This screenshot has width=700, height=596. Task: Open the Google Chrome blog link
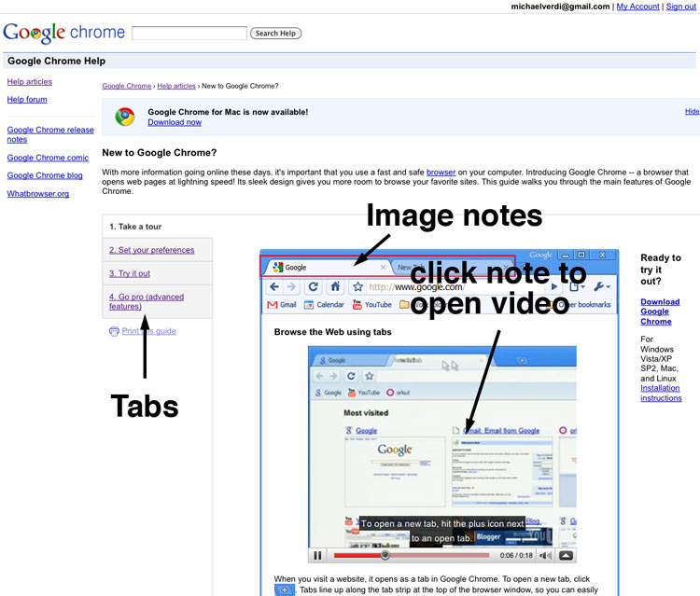(x=45, y=175)
